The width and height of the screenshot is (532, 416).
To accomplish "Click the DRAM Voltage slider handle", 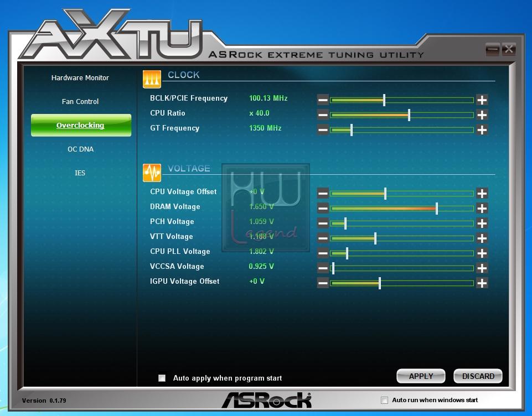I will pyautogui.click(x=437, y=209).
